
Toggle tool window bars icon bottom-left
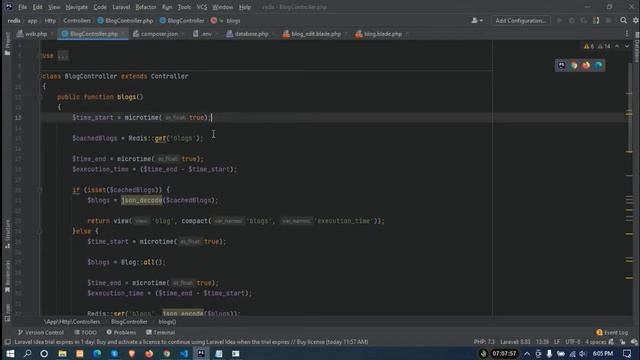tap(7, 342)
